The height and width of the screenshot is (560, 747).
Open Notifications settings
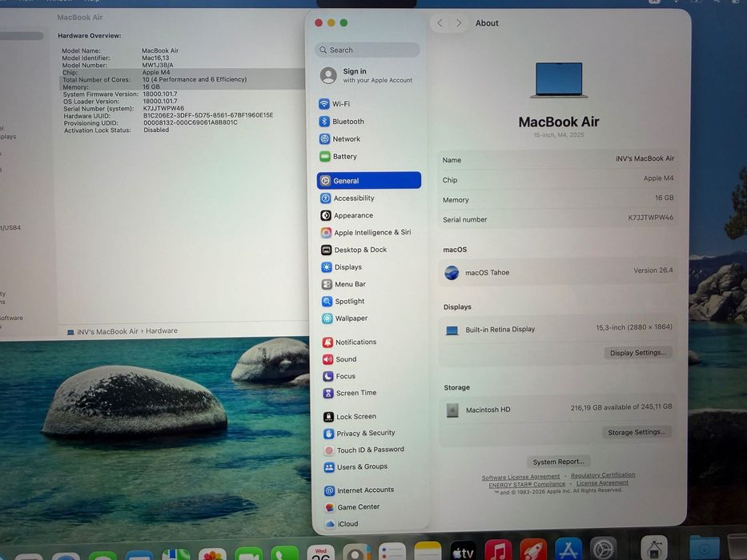click(349, 342)
